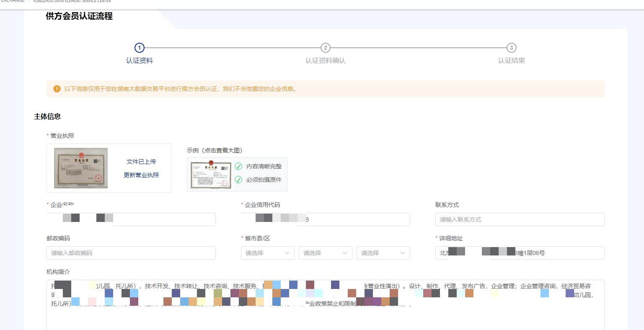
Task: Expand the province dropdown under 省市县/区
Action: point(267,253)
